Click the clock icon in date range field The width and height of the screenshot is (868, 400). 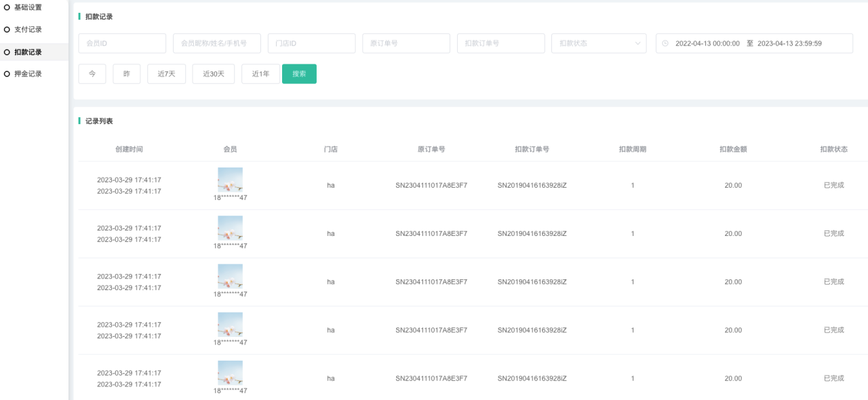[665, 43]
